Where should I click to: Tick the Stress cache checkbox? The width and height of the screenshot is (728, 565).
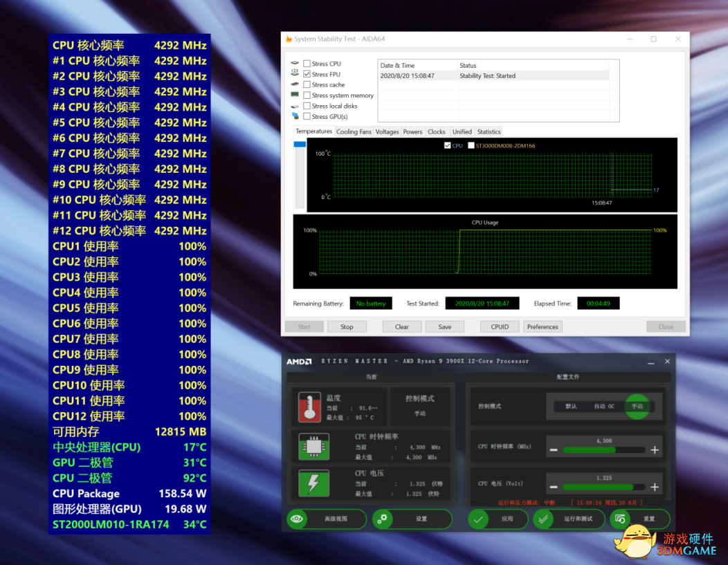[307, 84]
